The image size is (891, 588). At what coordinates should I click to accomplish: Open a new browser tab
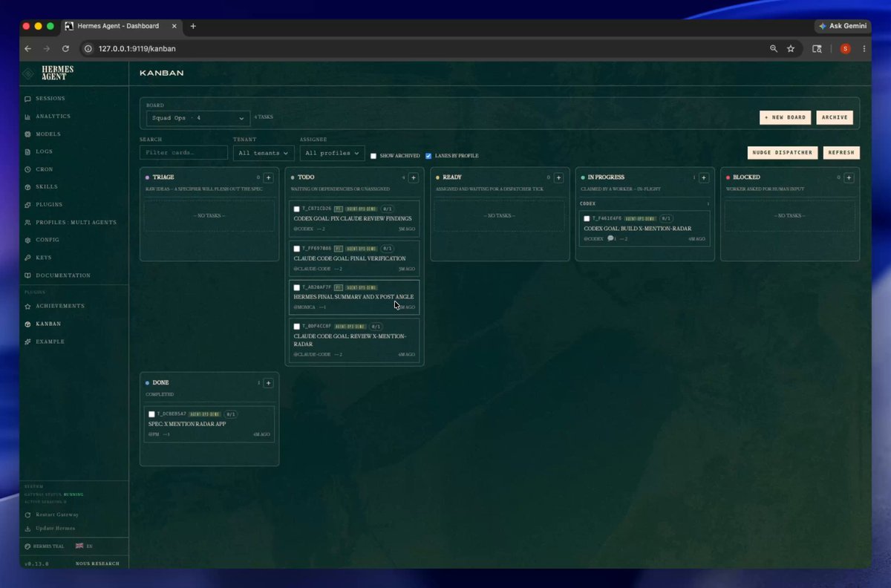pos(193,26)
